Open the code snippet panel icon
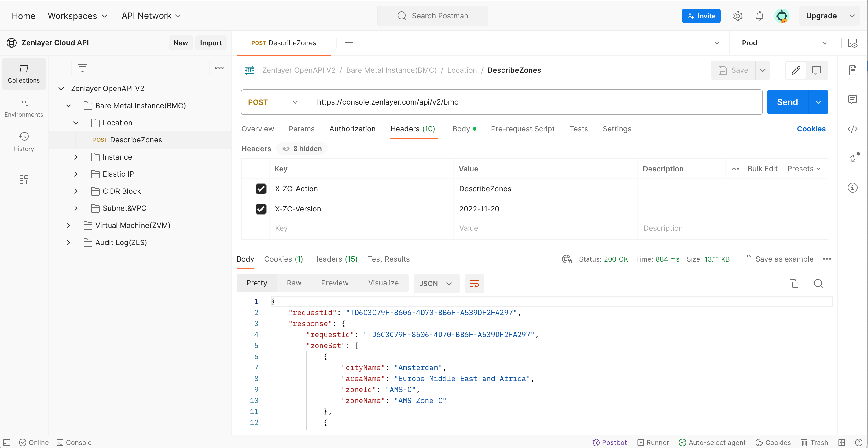This screenshot has height=448, width=868. [x=852, y=129]
